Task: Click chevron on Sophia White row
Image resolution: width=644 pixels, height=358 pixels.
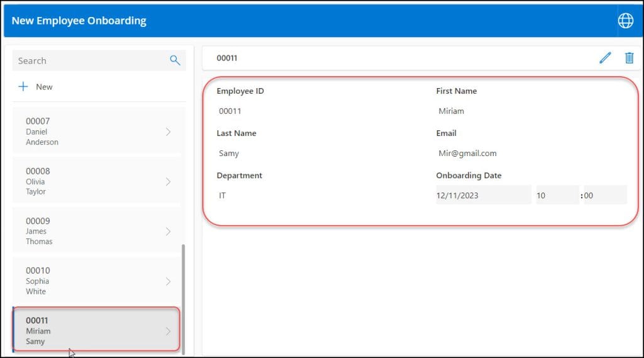Action: [x=168, y=281]
